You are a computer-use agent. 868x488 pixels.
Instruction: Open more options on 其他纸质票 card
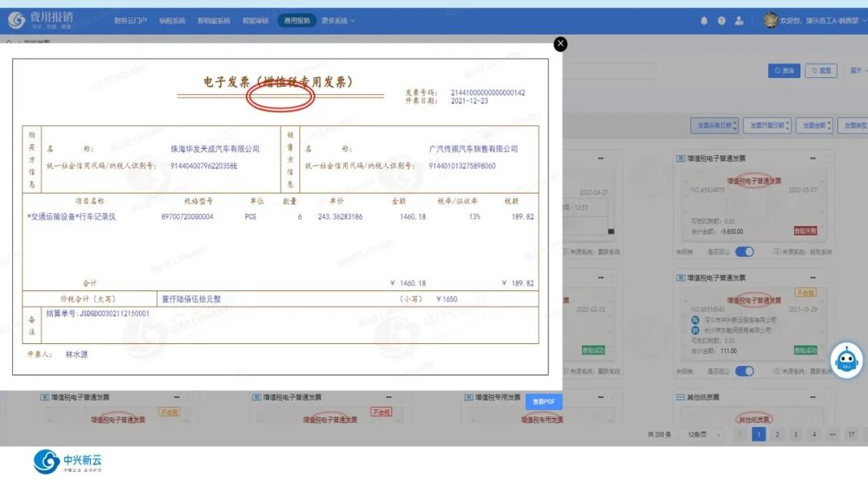[813, 397]
